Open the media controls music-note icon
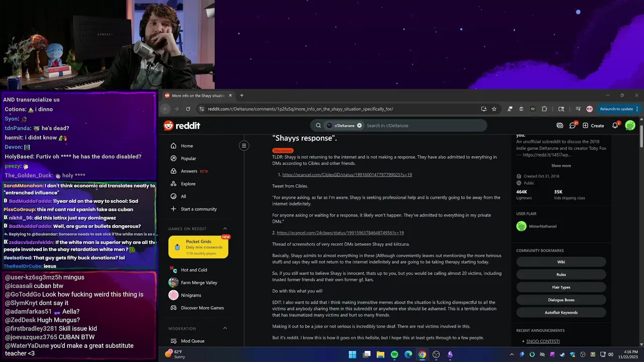 click(x=578, y=109)
